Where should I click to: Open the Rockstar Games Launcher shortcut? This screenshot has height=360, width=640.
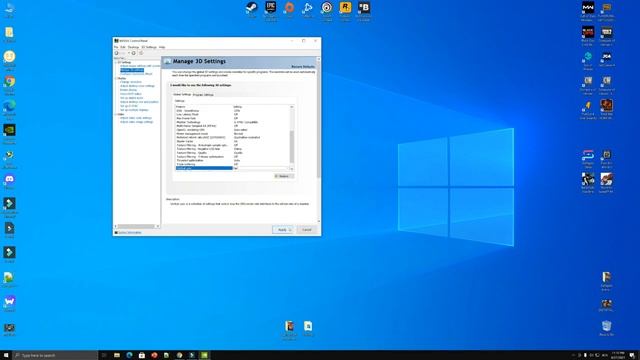345,8
